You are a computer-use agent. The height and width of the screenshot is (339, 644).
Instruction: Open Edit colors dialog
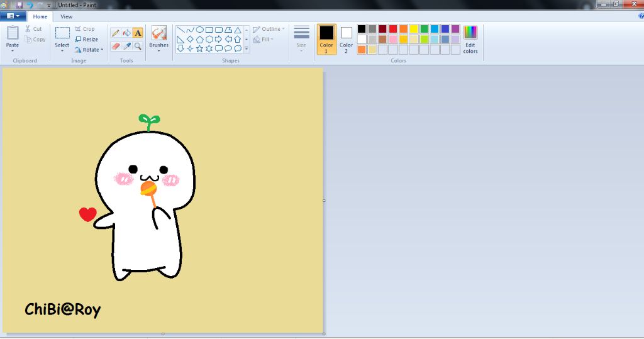point(470,40)
